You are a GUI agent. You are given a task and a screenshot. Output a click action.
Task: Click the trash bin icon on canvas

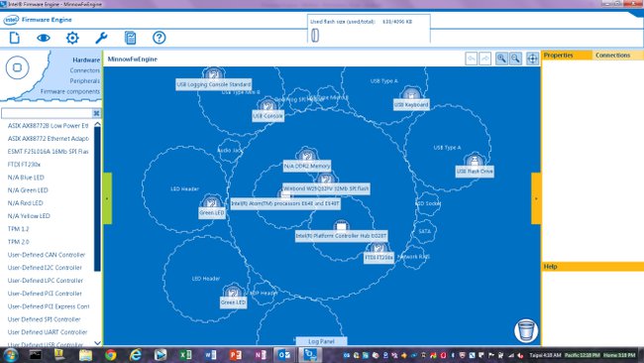[x=526, y=330]
